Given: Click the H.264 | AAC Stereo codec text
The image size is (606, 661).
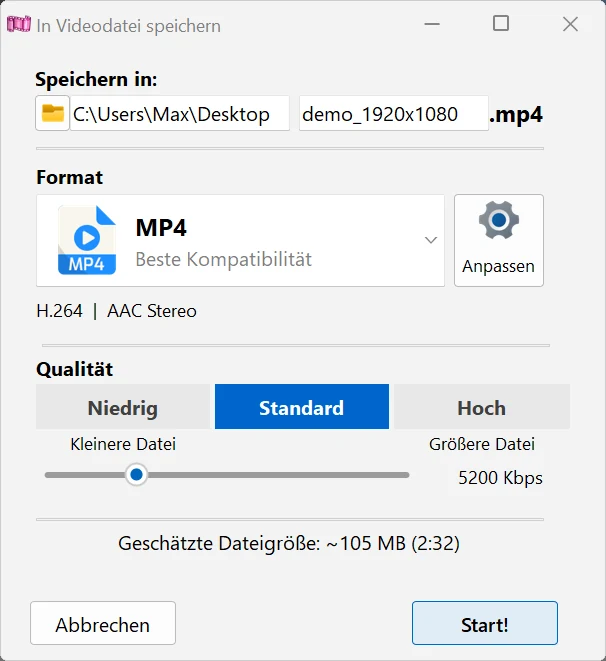Looking at the screenshot, I should [x=116, y=311].
